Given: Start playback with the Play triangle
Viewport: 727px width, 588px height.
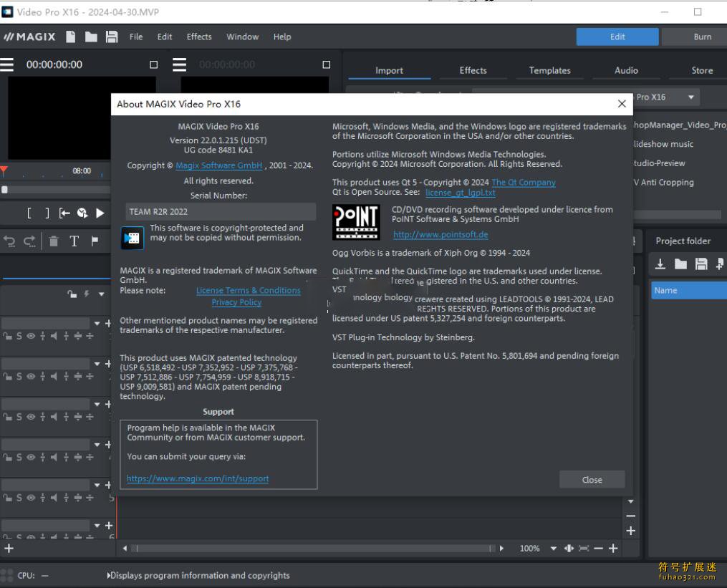Looking at the screenshot, I should coord(100,213).
